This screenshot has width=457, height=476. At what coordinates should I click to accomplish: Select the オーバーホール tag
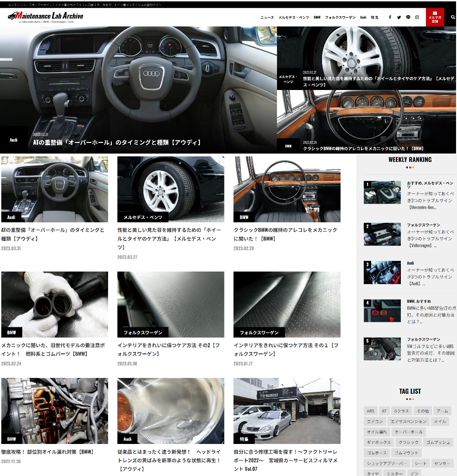point(408,432)
